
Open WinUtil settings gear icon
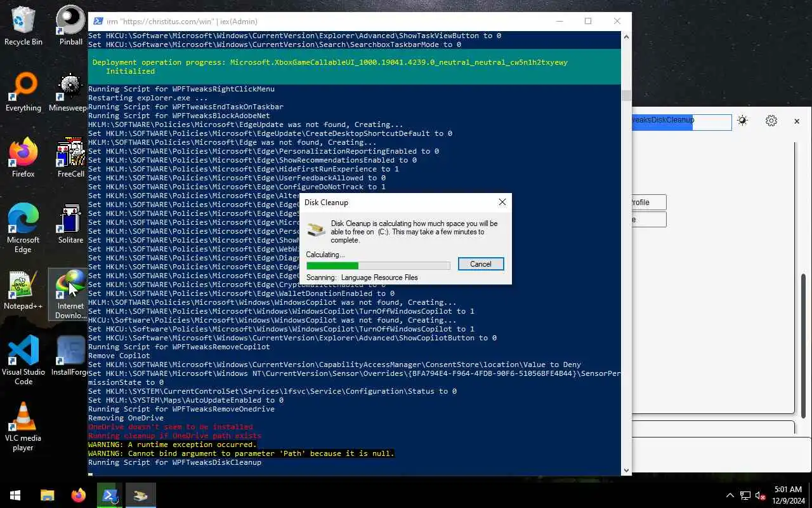(x=771, y=121)
